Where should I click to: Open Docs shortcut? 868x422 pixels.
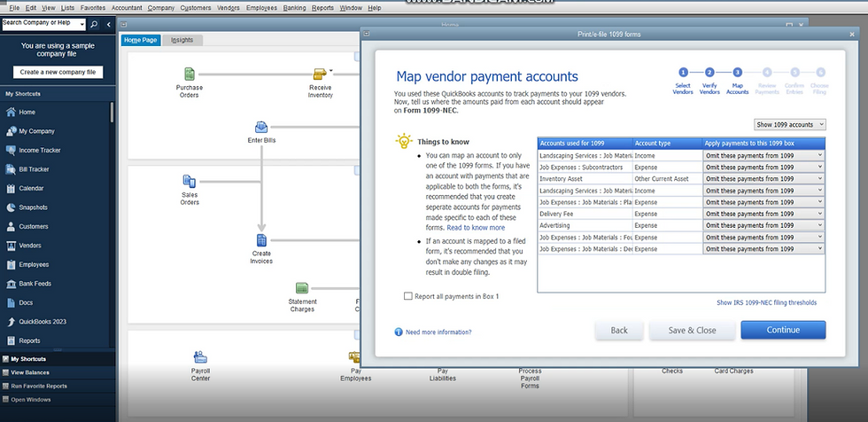tap(26, 303)
